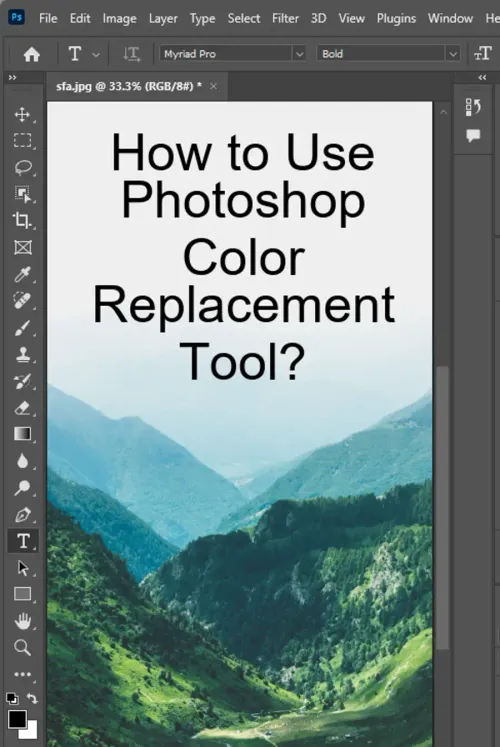Open the View menu
Screen dimensions: 500x747
tap(351, 18)
